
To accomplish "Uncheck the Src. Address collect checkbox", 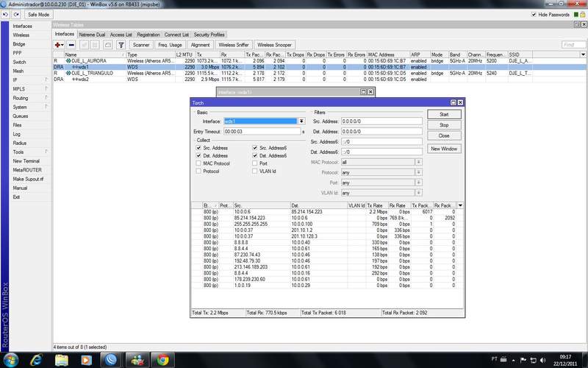I will click(198, 148).
